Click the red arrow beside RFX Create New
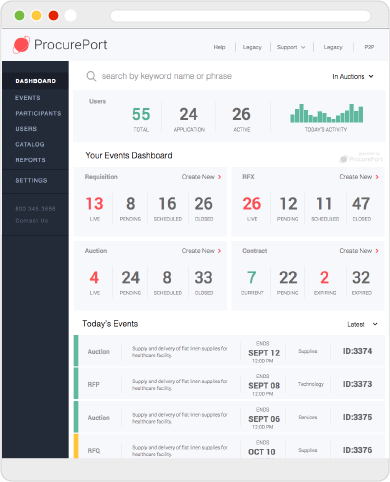This screenshot has width=390, height=482. tap(377, 177)
